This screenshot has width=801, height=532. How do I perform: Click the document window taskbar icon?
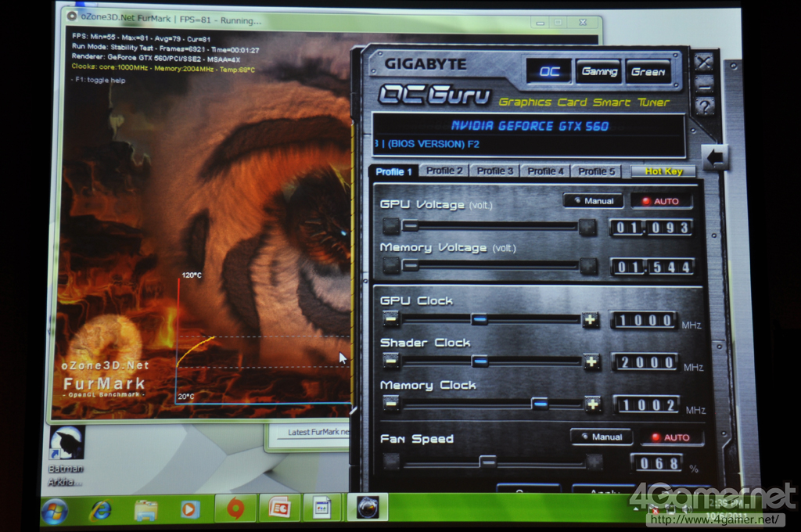point(321,509)
